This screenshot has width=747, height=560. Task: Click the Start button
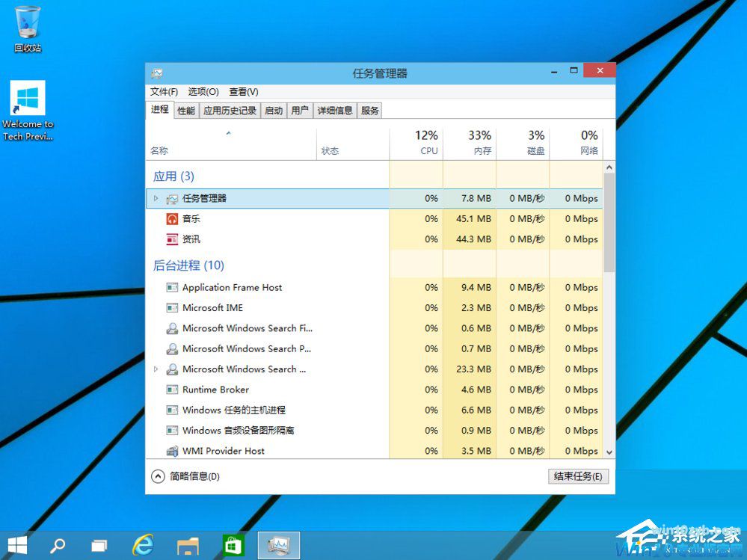16,544
